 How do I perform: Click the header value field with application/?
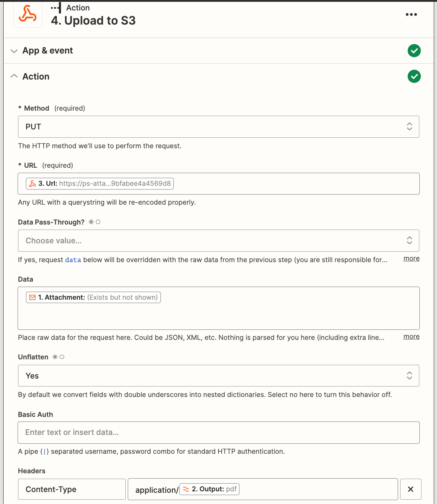(263, 489)
